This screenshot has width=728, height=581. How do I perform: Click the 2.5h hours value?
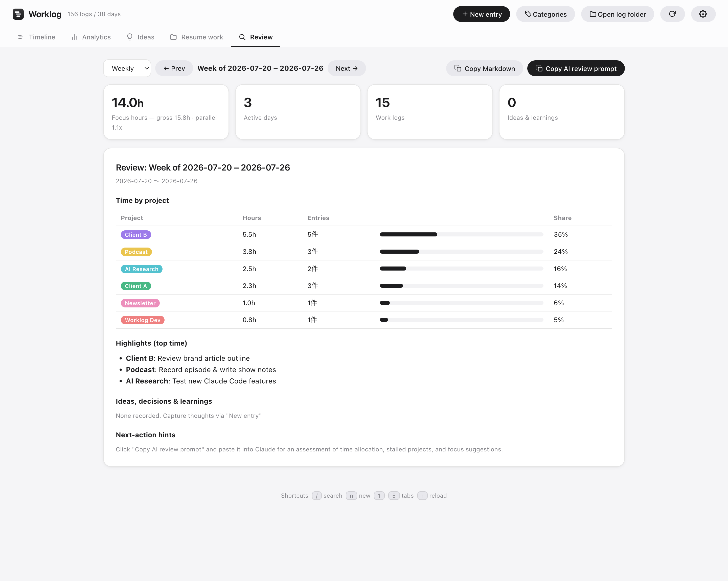pos(249,269)
